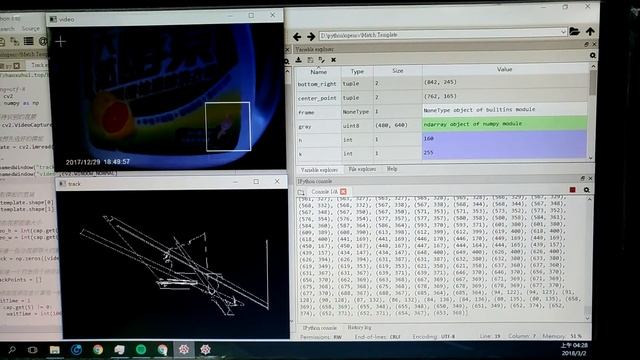Open File Explorer from the taskbar
This screenshot has height=360, width=640.
click(x=54, y=350)
